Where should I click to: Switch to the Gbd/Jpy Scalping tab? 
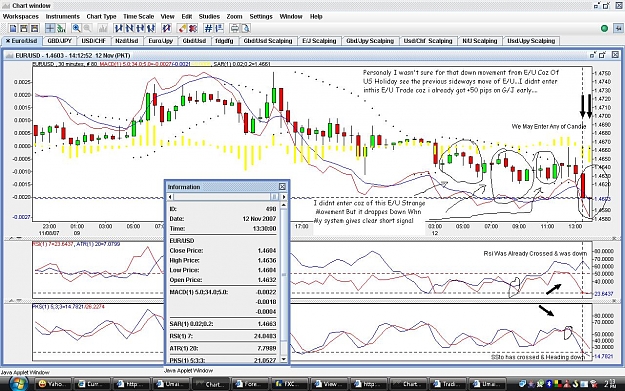click(x=370, y=41)
